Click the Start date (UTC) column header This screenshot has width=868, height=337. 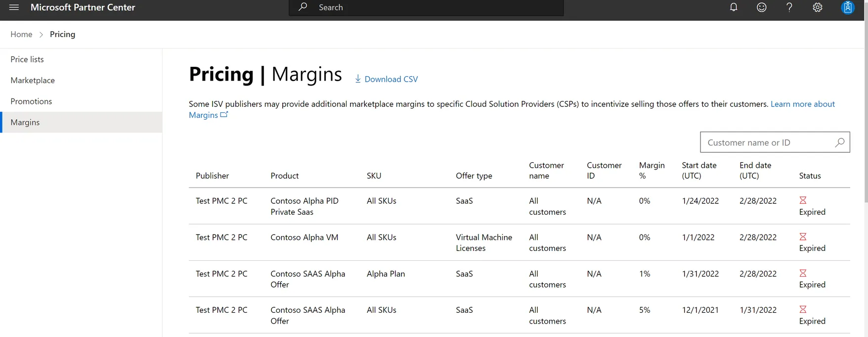(699, 170)
